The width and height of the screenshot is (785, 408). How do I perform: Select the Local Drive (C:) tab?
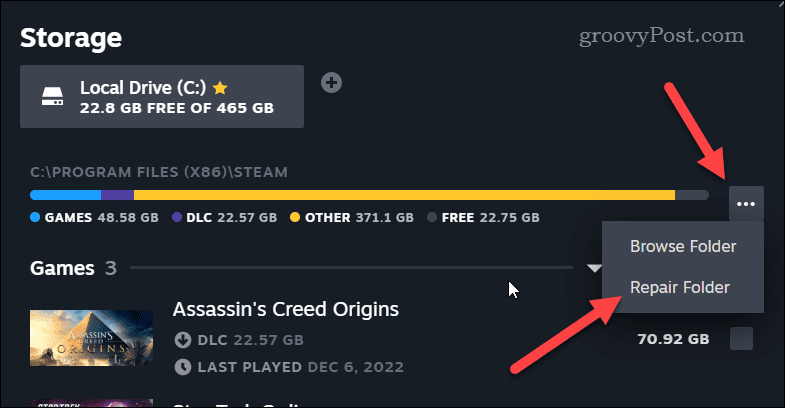[x=161, y=97]
